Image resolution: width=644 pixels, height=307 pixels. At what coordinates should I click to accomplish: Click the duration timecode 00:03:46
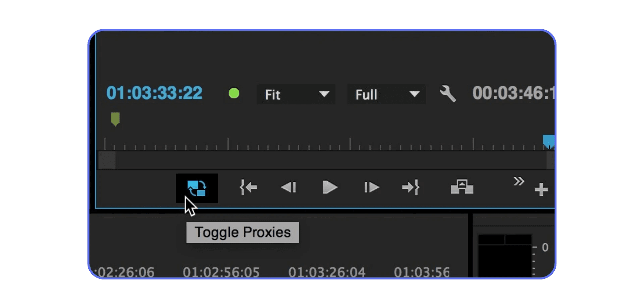513,93
